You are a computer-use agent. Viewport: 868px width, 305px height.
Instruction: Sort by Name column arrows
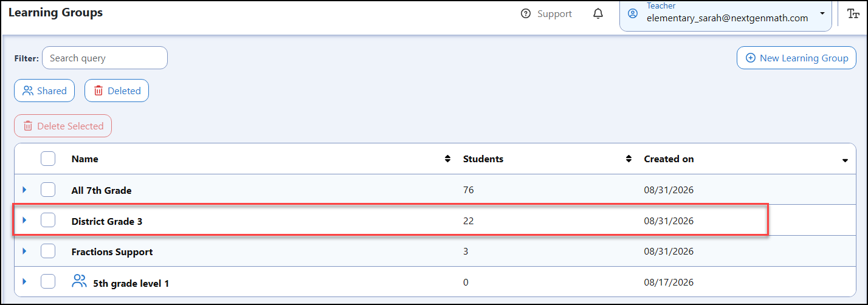point(448,159)
